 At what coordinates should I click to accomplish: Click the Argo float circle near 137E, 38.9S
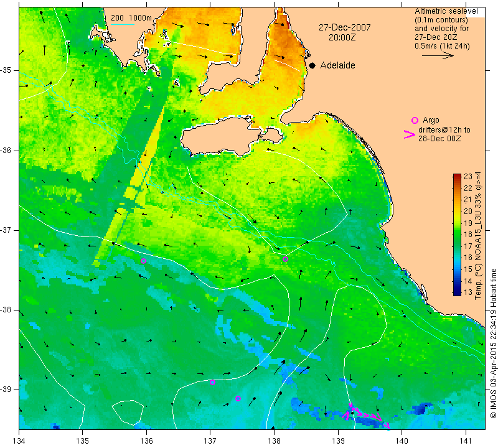pos(212,382)
